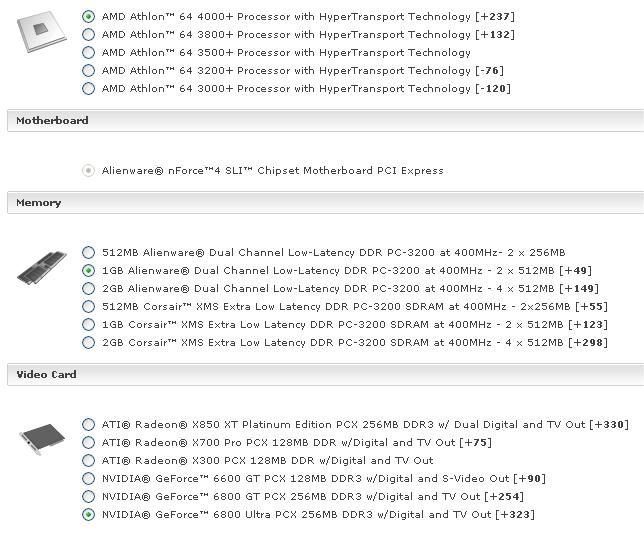644x533 pixels.
Task: Select 2GB Corsair XMS memory option
Action: [89, 343]
